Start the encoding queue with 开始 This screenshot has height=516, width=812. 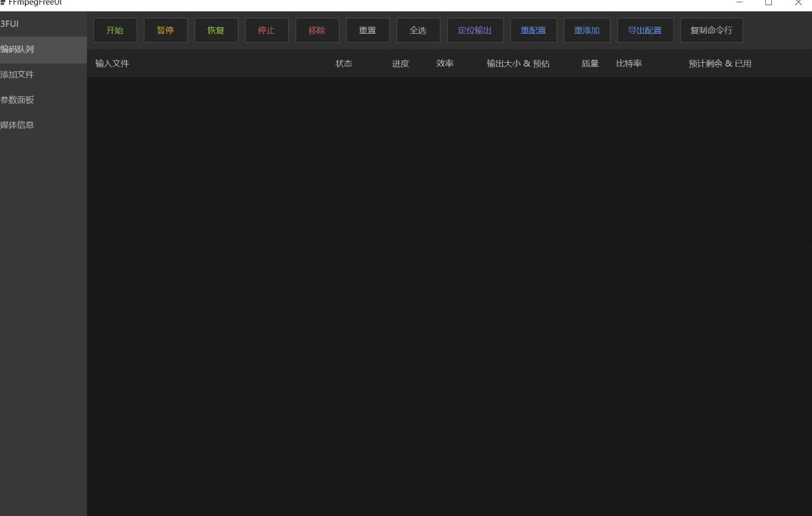[114, 30]
